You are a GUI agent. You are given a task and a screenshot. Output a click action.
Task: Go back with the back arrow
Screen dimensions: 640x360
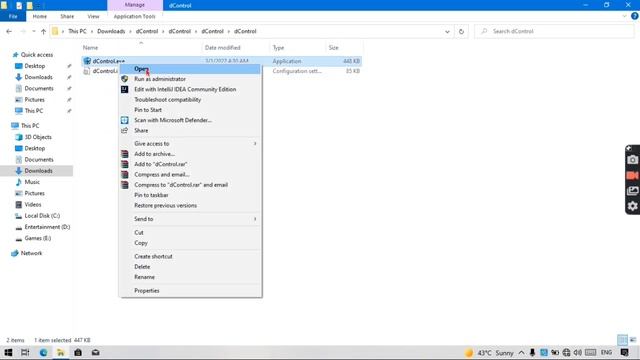click(9, 31)
